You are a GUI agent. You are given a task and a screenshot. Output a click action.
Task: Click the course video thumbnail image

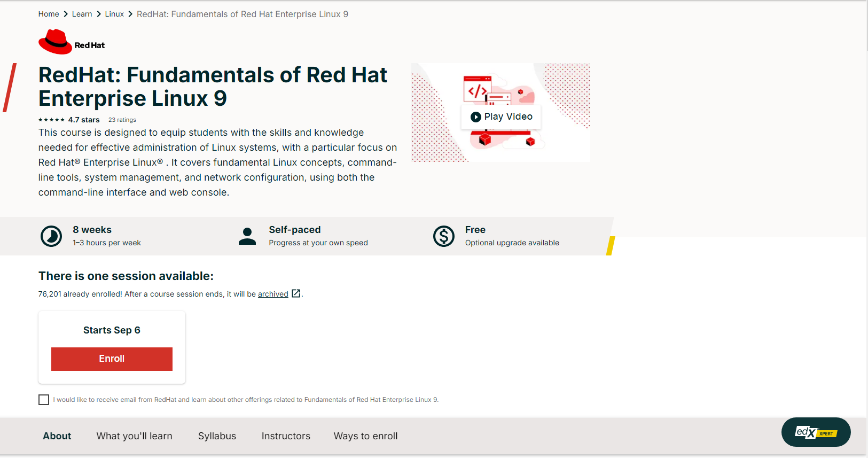click(561, 91)
